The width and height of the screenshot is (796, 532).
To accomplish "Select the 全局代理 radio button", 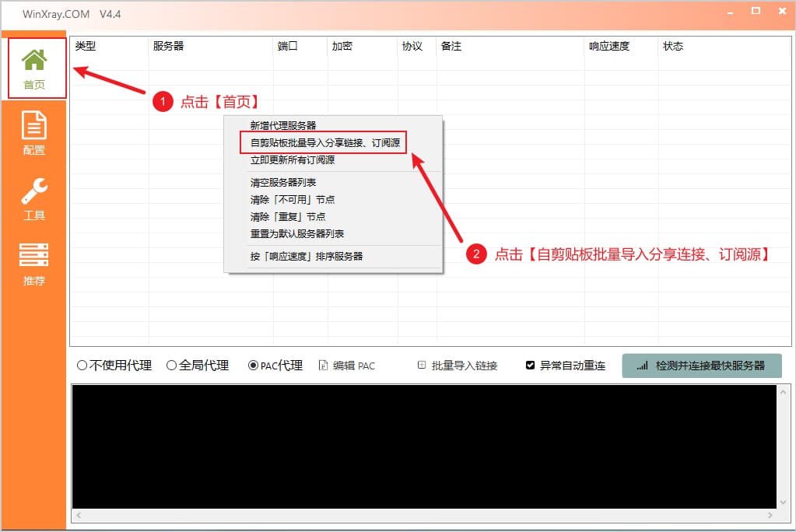I will click(172, 366).
